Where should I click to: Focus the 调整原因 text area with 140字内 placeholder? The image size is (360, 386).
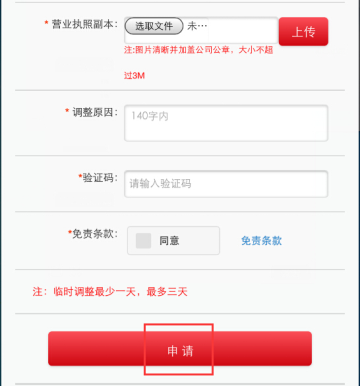(226, 123)
